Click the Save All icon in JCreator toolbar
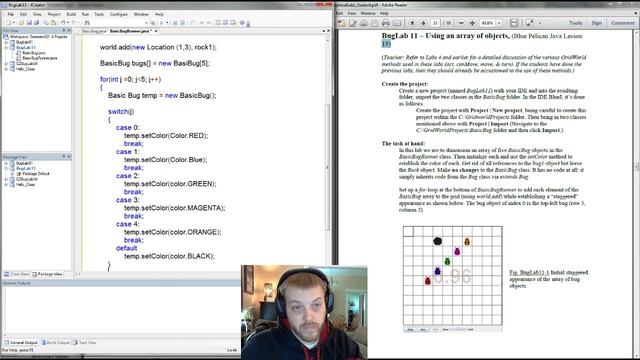 (x=36, y=23)
